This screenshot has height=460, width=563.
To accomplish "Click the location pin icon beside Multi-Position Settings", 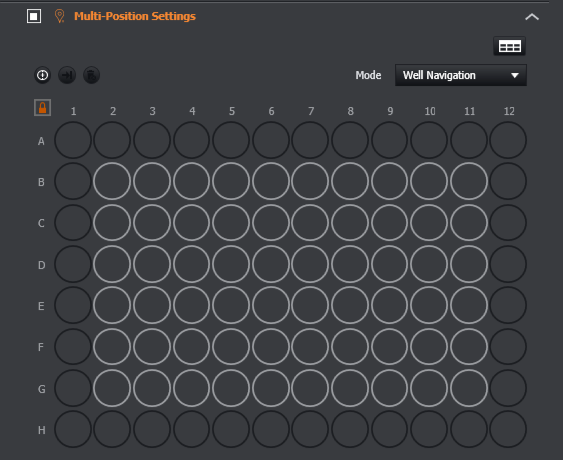I will [x=60, y=16].
